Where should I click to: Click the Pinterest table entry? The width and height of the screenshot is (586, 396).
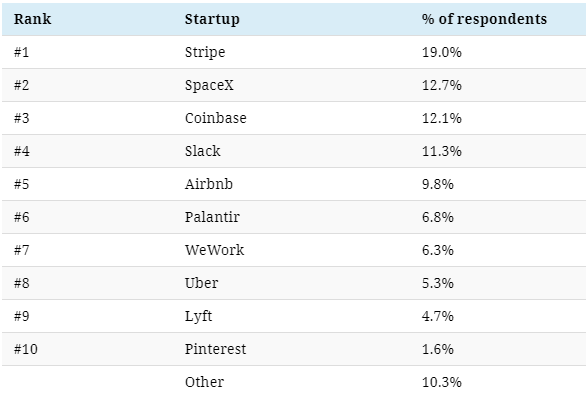point(216,349)
